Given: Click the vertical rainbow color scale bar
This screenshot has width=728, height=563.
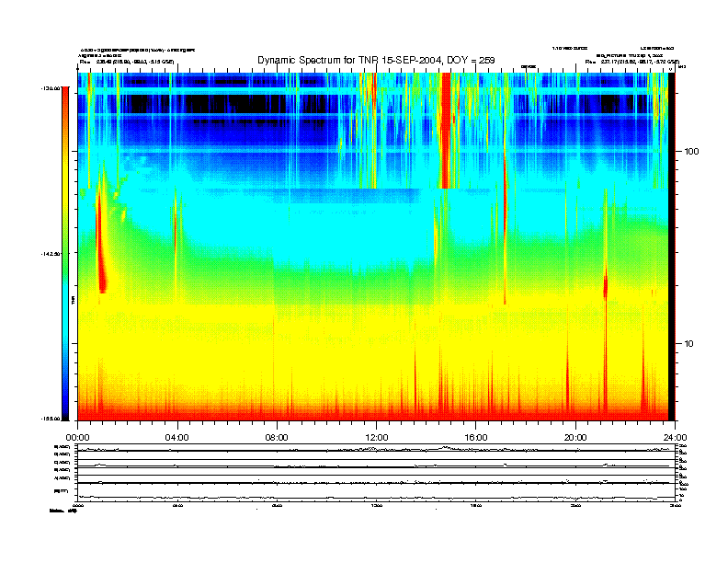Looking at the screenshot, I should click(65, 253).
